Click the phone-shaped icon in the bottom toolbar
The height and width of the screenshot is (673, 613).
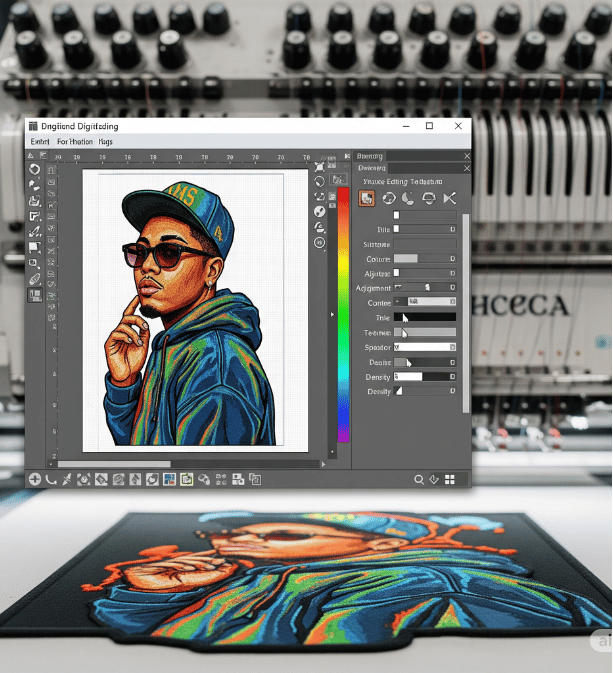tap(51, 480)
